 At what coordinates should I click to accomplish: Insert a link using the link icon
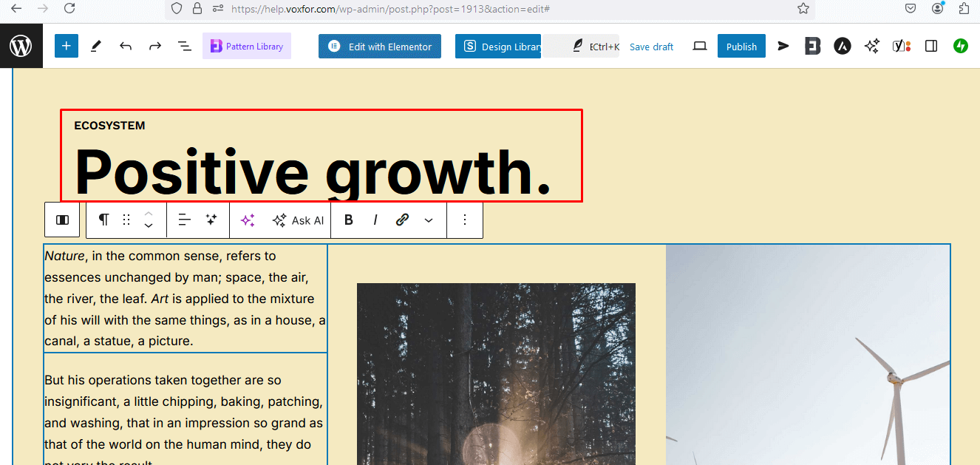(x=402, y=220)
